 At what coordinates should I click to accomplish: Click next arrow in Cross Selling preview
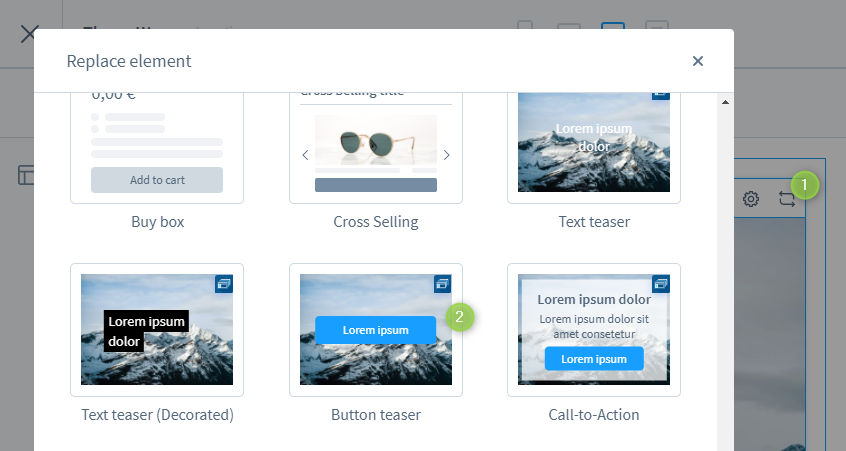click(446, 155)
